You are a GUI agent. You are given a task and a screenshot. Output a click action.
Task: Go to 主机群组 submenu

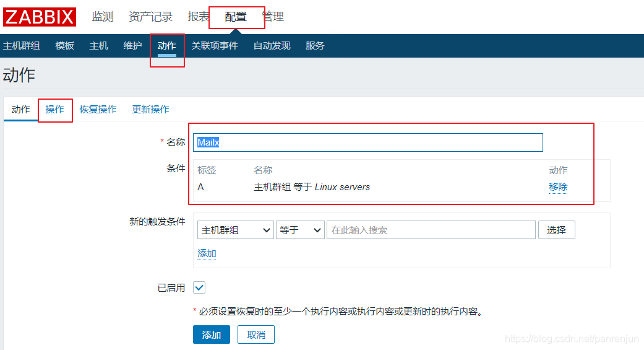[22, 46]
